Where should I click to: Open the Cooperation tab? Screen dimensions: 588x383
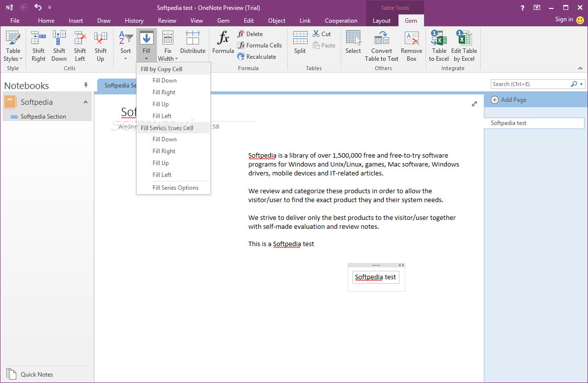[x=341, y=21]
